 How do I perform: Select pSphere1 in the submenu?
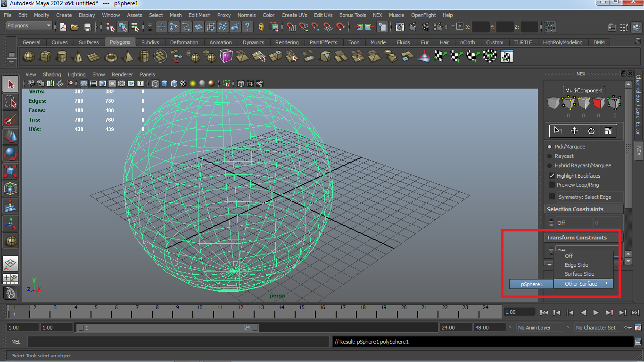pyautogui.click(x=531, y=284)
